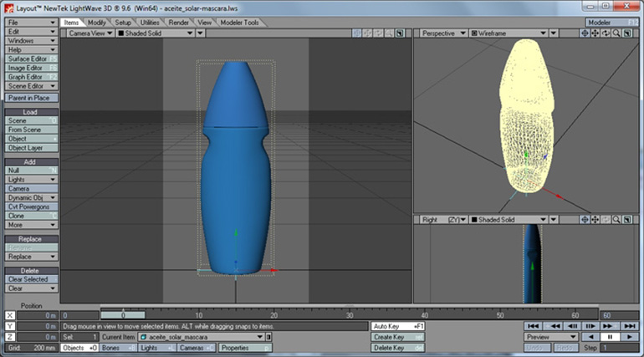Open the Camera View viewport type dropdown
Viewport: 644px width, 357px height.
[x=90, y=33]
